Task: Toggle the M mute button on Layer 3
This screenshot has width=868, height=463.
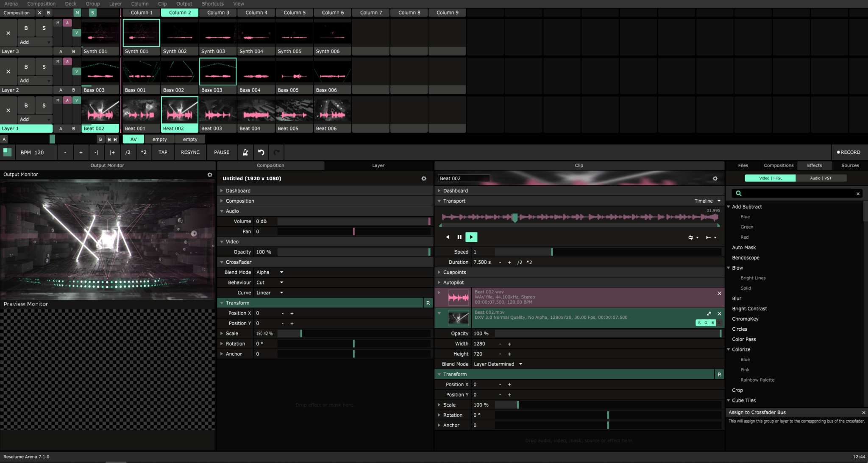Action: point(57,22)
